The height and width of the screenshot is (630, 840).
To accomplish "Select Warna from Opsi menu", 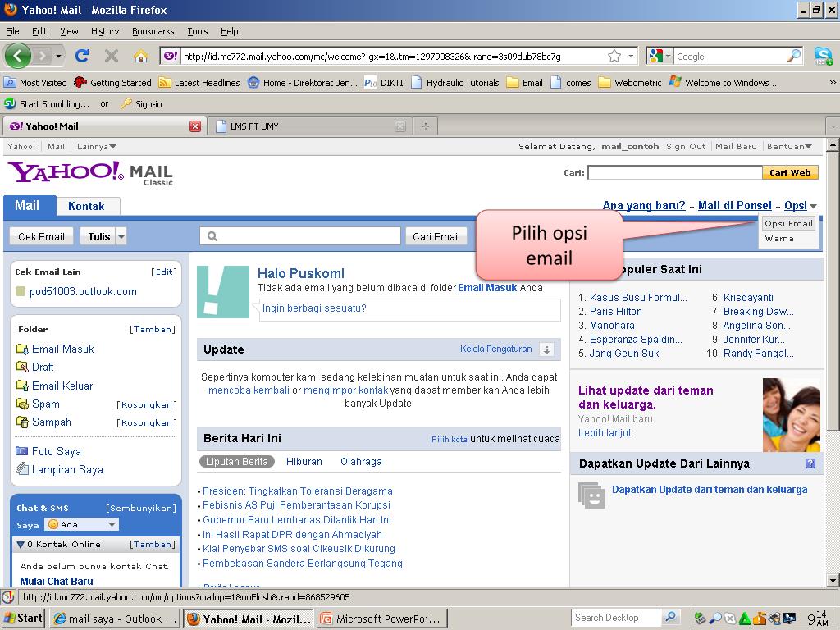I will (x=779, y=239).
